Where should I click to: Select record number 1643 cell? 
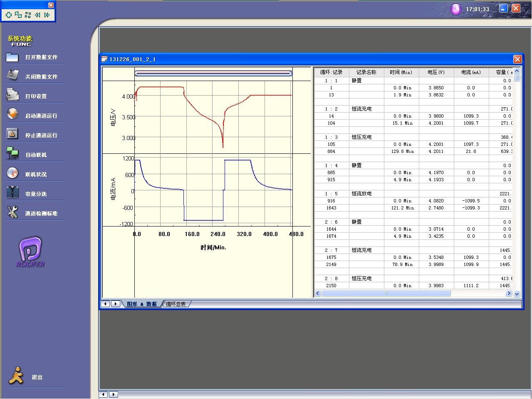[x=332, y=208]
